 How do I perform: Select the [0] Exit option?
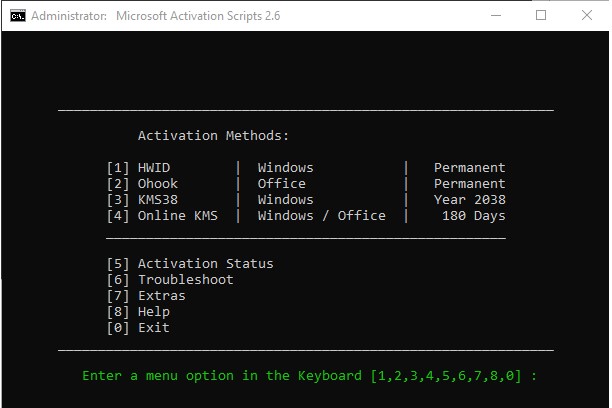138,328
